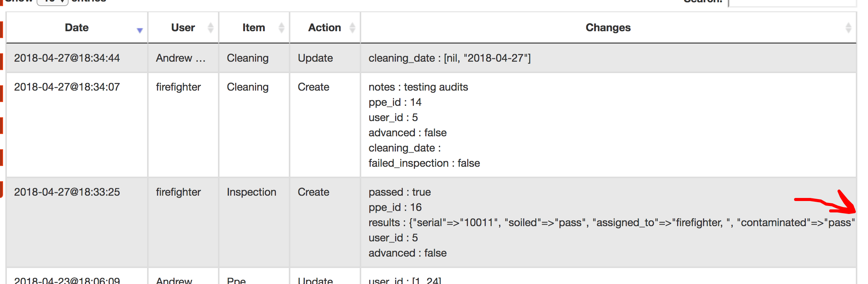The height and width of the screenshot is (284, 868).
Task: Click 'Cleaning' item in 18:34:07 row
Action: tap(248, 87)
